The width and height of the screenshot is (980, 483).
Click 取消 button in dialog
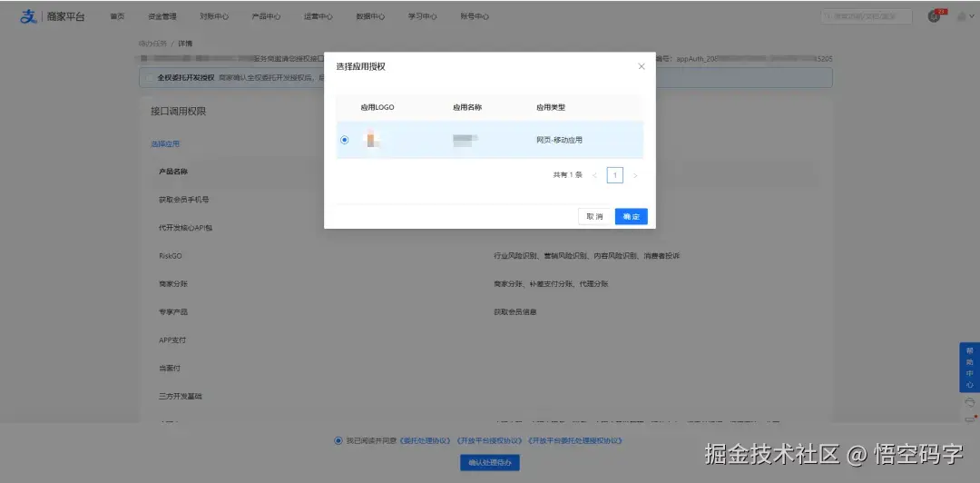[x=594, y=216]
